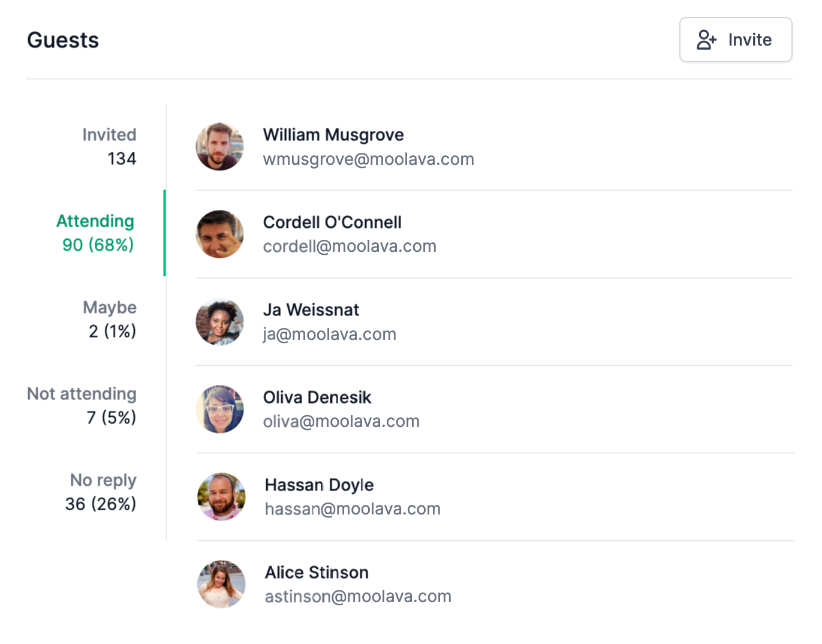Screen dimensions: 822x644
Task: Open the oliva@moolava.com email address
Action: coord(341,422)
